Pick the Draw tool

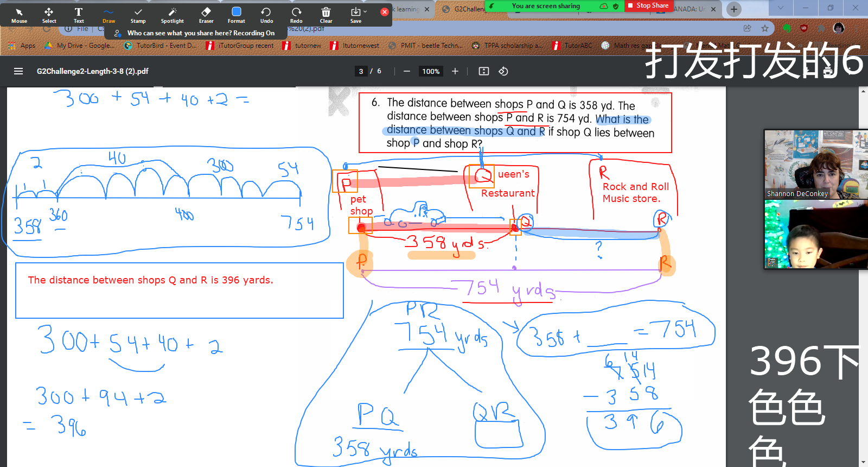[108, 15]
